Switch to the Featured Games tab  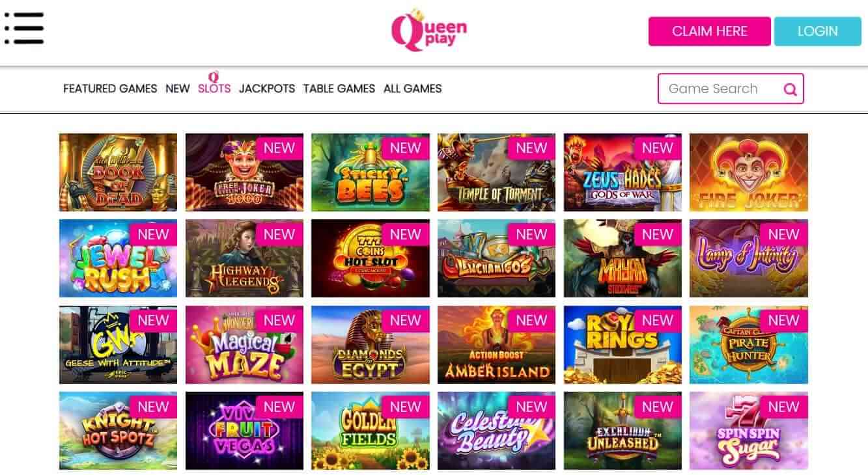[x=110, y=88]
